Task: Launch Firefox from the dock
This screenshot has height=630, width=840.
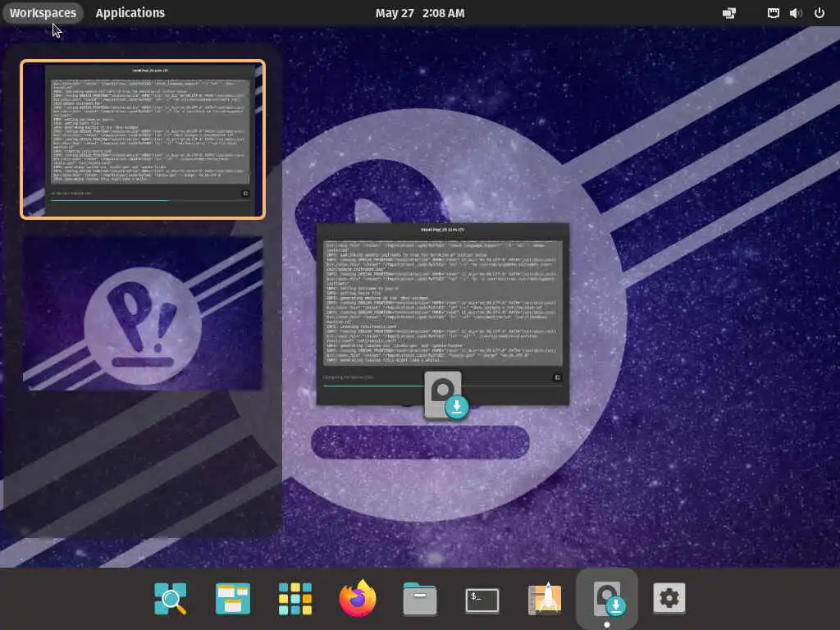Action: (x=358, y=598)
